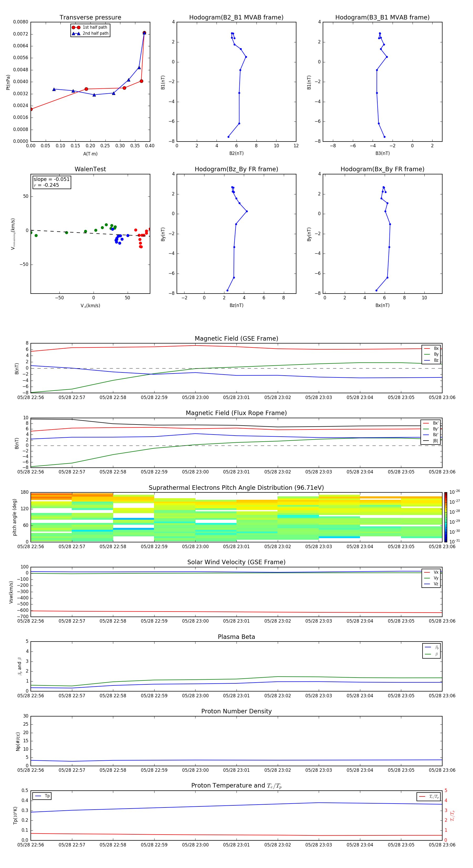Click the 'V_remaining(km/s)' y-axis label

click(13, 234)
